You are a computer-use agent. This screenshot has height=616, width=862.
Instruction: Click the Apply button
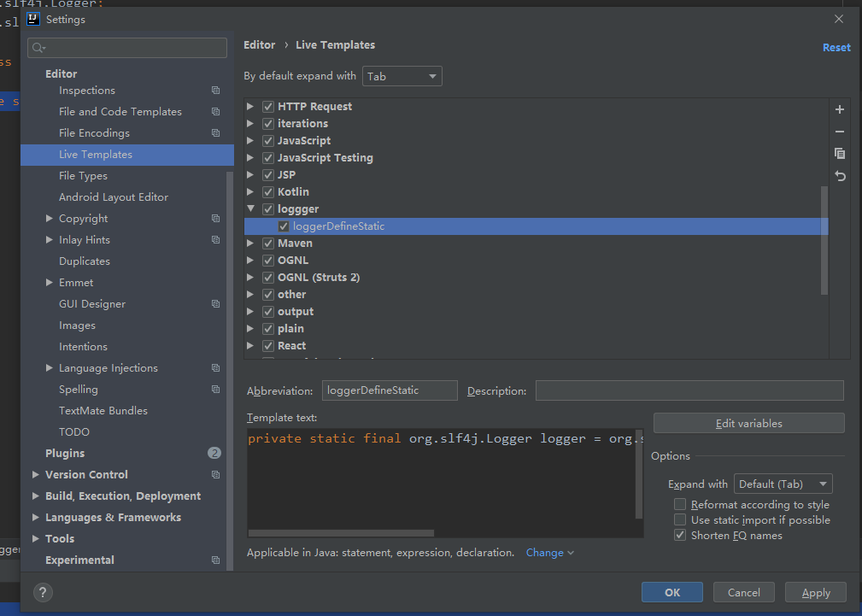point(816,592)
